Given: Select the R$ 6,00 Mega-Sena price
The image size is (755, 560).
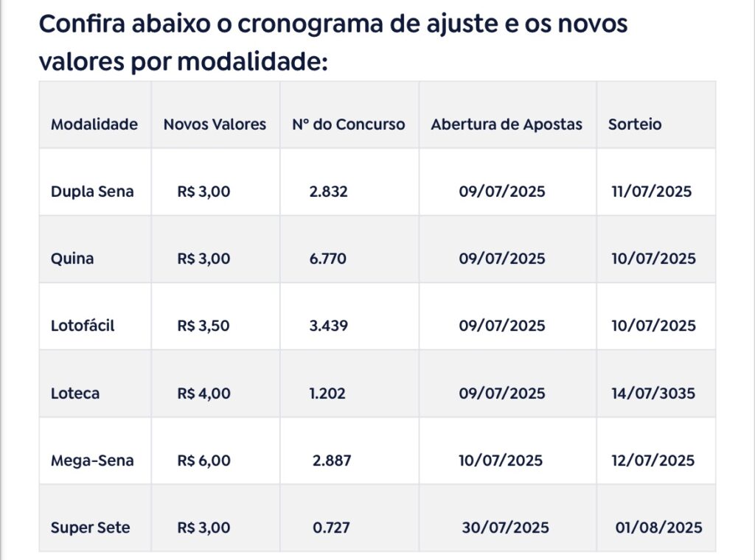Looking at the screenshot, I should [x=203, y=461].
